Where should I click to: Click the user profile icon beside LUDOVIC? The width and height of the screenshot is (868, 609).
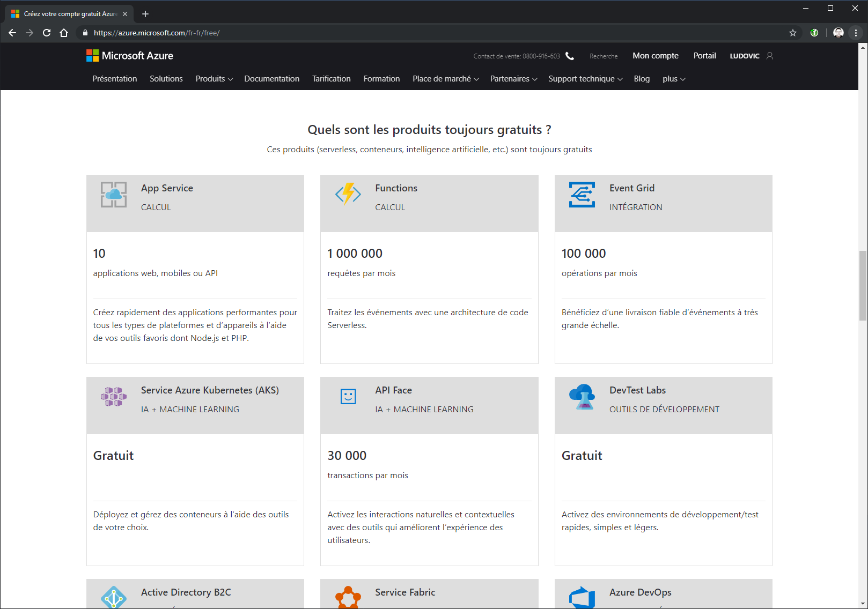tap(770, 56)
